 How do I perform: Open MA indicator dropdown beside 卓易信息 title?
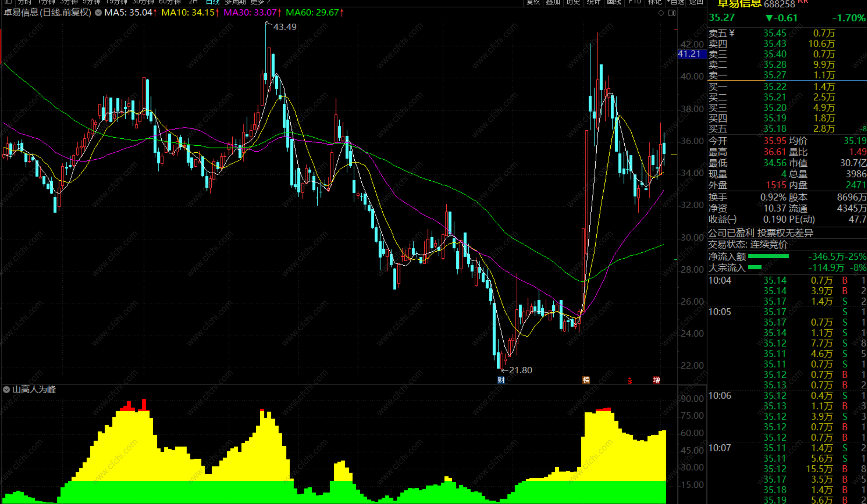point(98,12)
